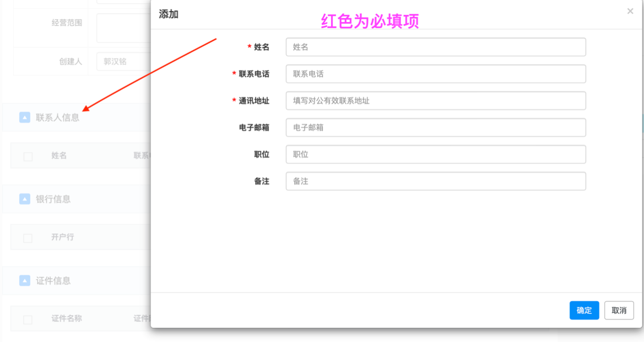Focus the 联系电话 input field
Screen dimensions: 644x342
(435, 74)
